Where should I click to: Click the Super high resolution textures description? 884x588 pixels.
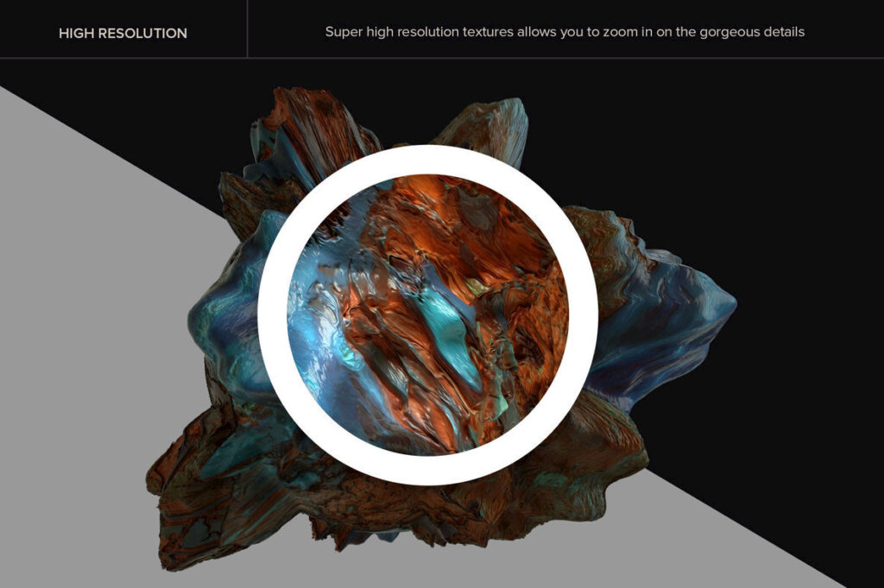click(565, 32)
